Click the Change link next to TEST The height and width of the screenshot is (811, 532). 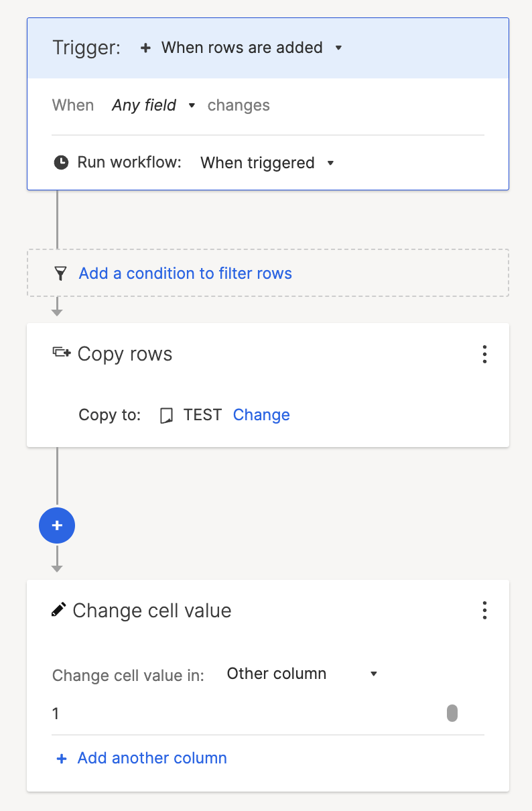click(x=261, y=415)
